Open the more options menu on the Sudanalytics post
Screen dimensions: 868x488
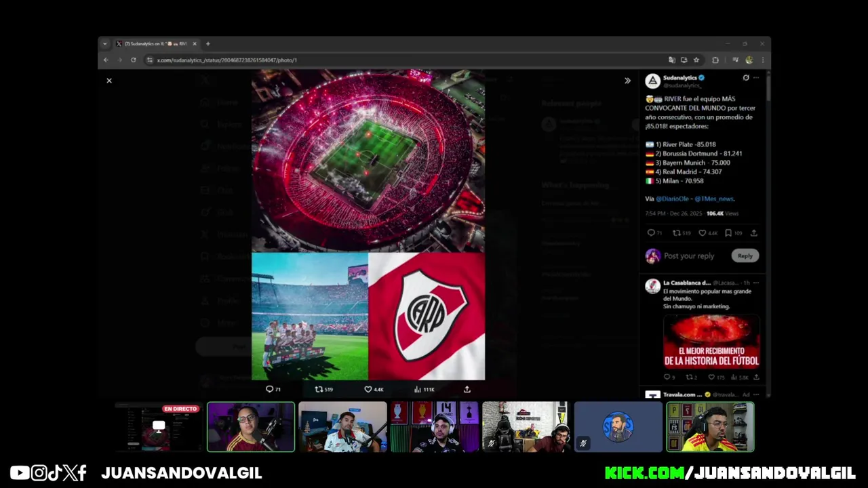[x=756, y=78]
